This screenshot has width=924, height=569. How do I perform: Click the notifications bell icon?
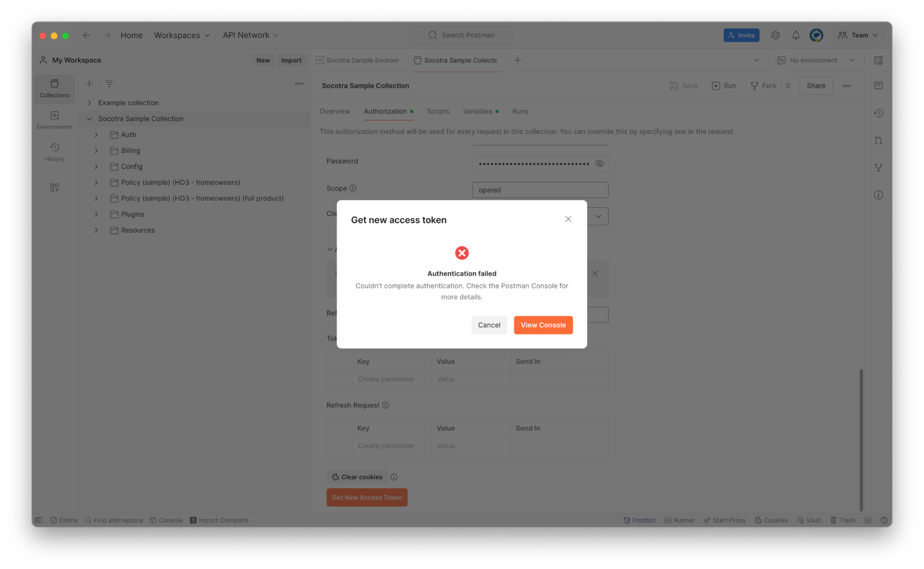point(795,35)
